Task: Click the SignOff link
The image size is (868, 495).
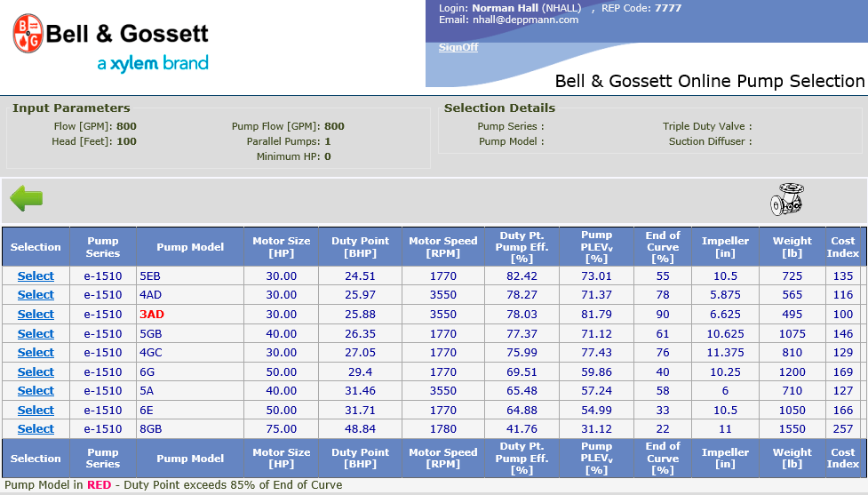Action: coord(458,47)
